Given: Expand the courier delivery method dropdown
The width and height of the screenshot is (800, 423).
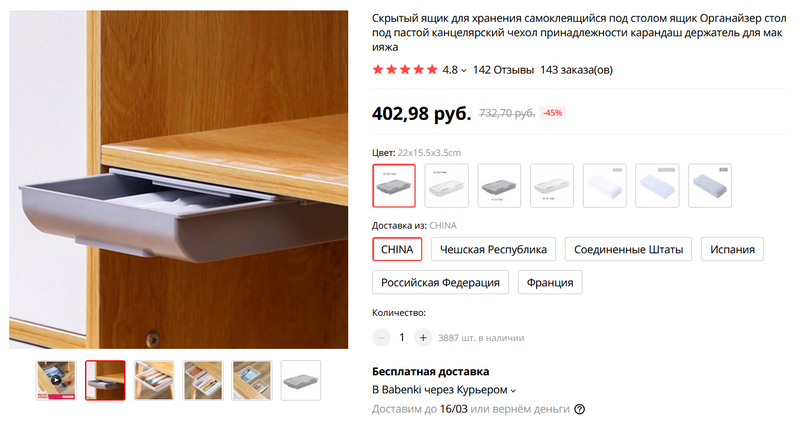Looking at the screenshot, I should click(513, 390).
